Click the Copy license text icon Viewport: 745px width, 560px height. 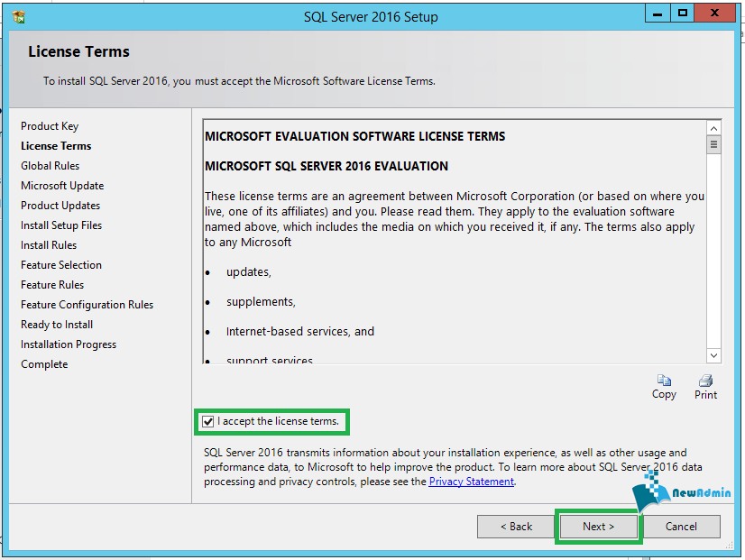[x=664, y=381]
